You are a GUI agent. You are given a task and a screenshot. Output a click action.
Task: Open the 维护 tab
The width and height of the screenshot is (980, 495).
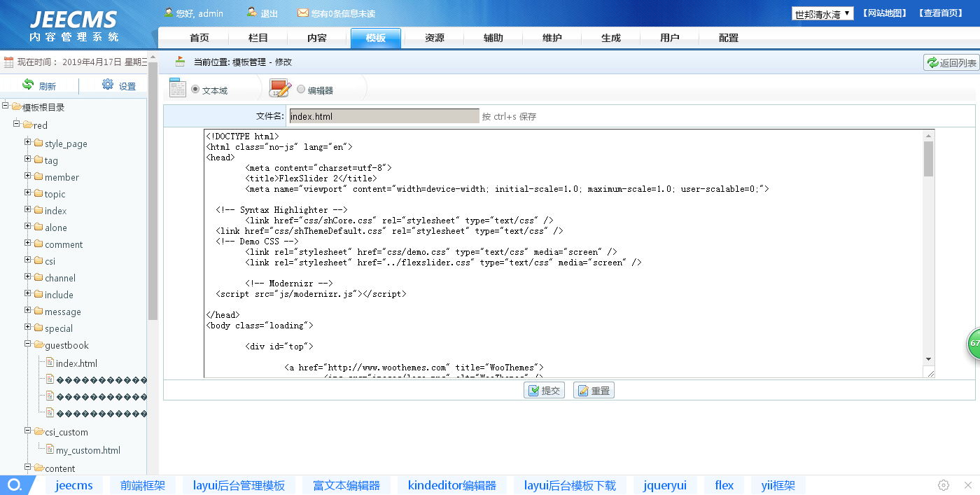[552, 38]
